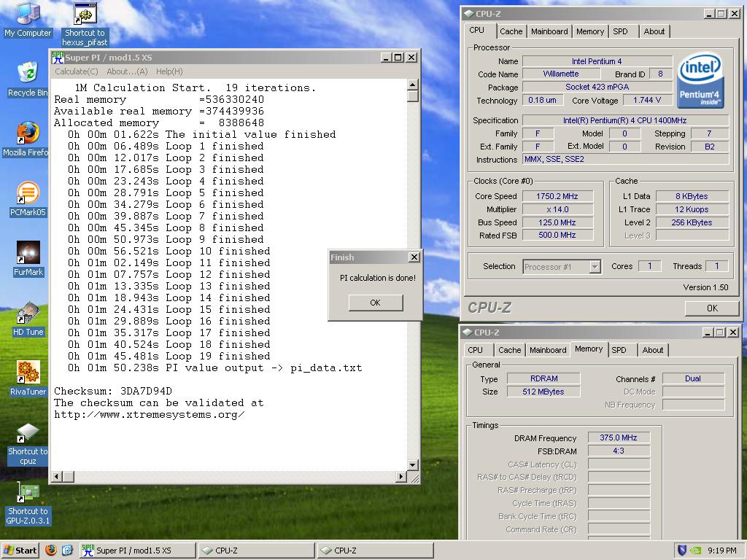The image size is (747, 560).
Task: Click the Internet Explorer quick launch icon
Action: click(67, 550)
